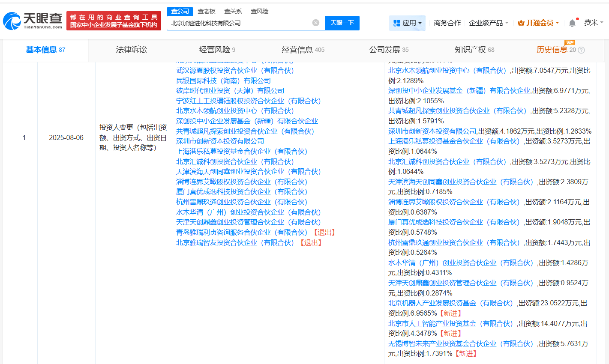The image size is (609, 364).
Task: Open the notification bell icon
Action: [572, 22]
